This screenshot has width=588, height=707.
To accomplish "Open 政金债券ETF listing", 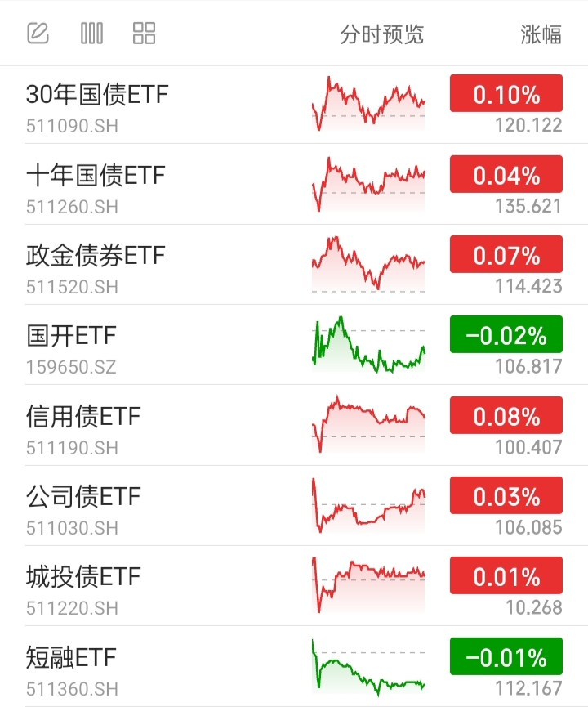I will [x=294, y=264].
